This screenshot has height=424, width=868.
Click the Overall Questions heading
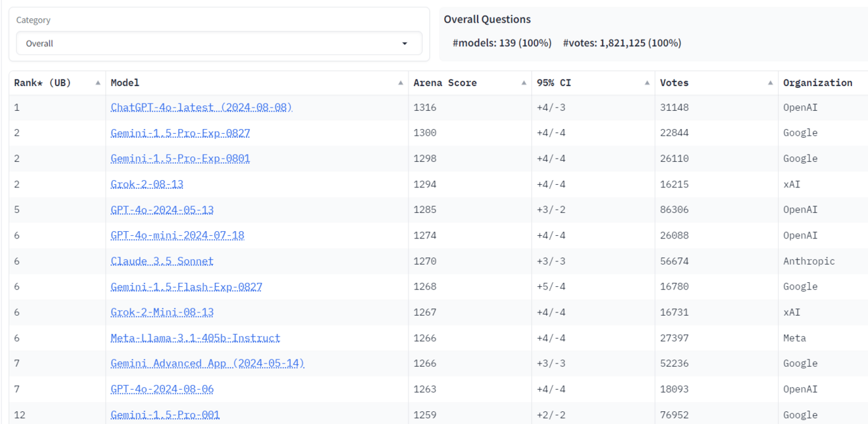[487, 19]
